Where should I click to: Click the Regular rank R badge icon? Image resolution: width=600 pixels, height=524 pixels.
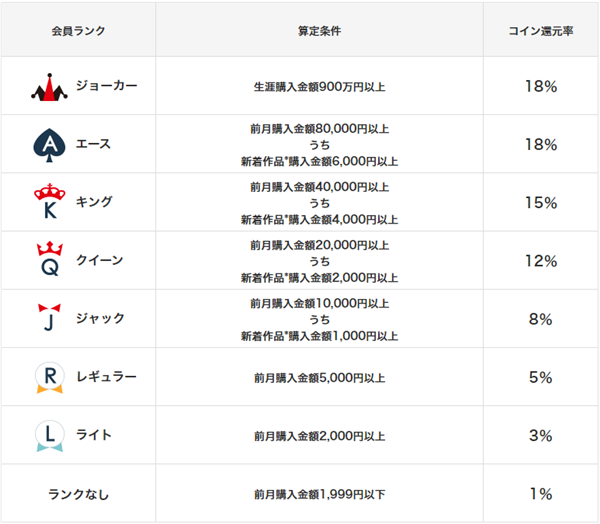[x=48, y=377]
